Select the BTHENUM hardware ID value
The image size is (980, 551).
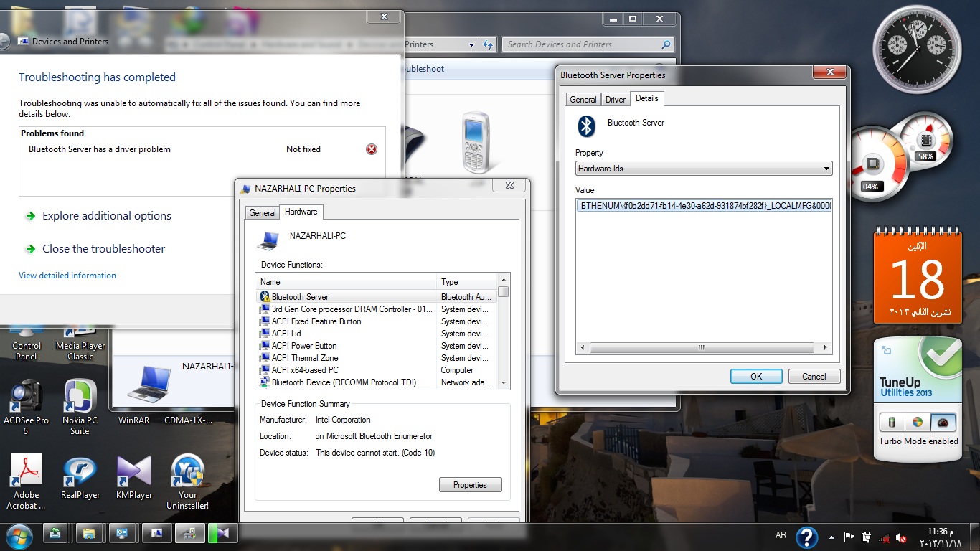coord(704,205)
